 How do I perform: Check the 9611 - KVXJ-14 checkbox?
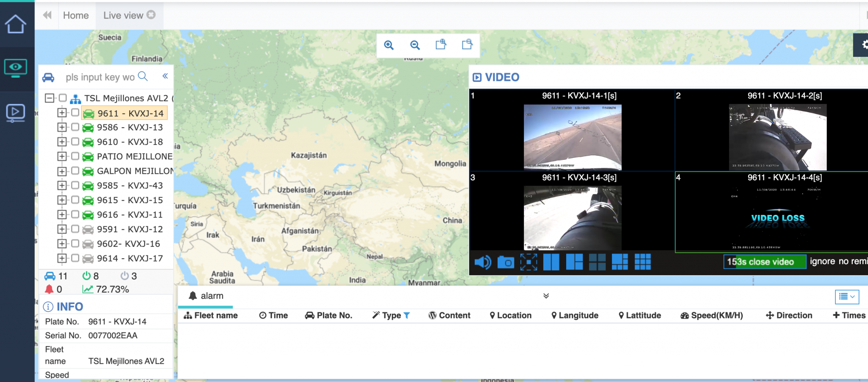[x=75, y=112]
